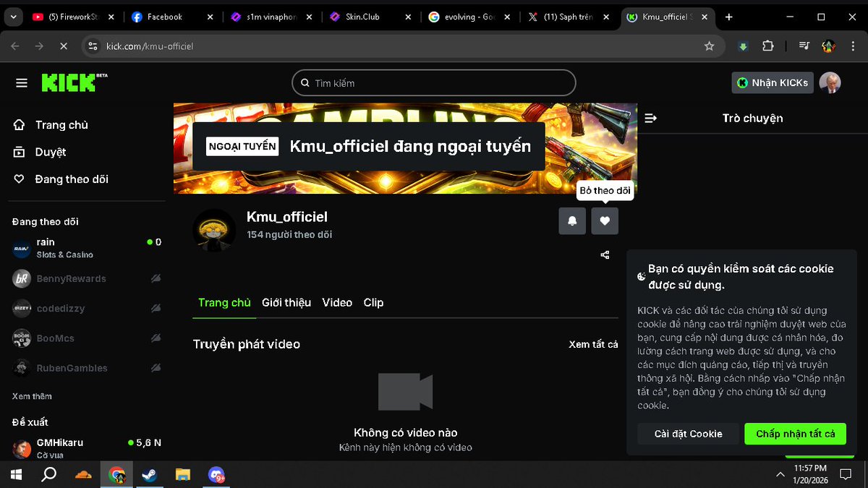This screenshot has width=868, height=488.
Task: Switch to s1m vinaphone browser tab
Action: coord(272,17)
